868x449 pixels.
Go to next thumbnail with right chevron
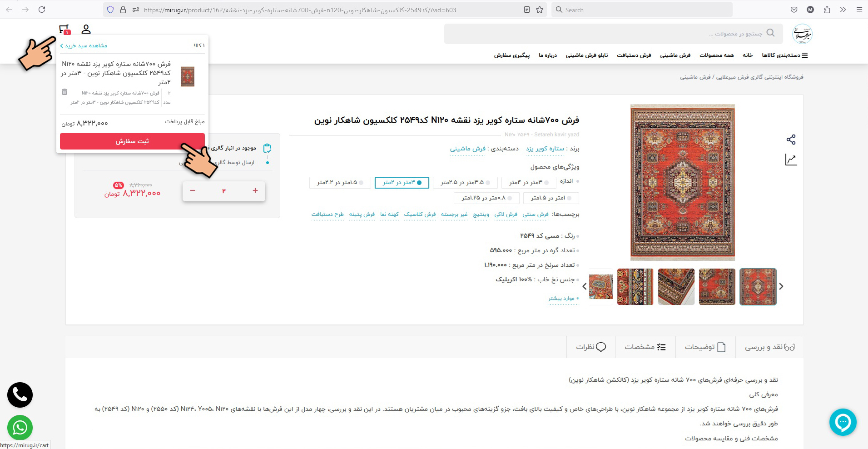(x=781, y=286)
